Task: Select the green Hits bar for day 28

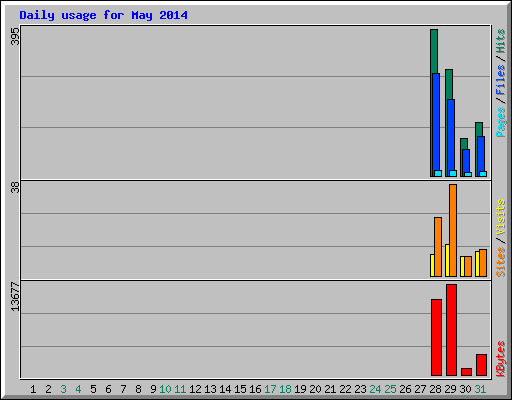Action: coord(434,51)
